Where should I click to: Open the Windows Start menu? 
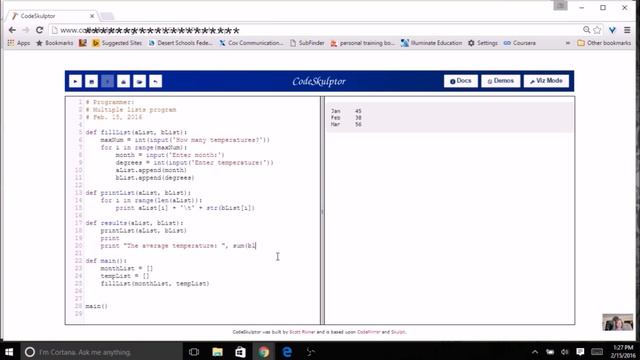pos(9,352)
